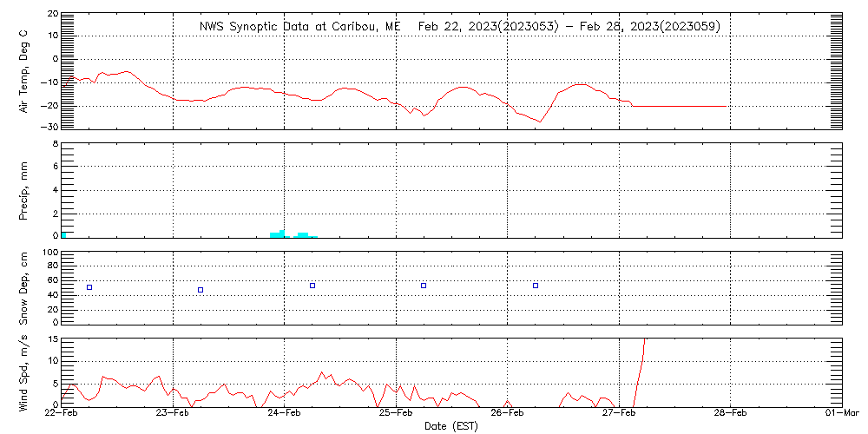The image size is (868, 434).
Task: Select the 'Precip, mm' axis label
Action: coord(24,188)
